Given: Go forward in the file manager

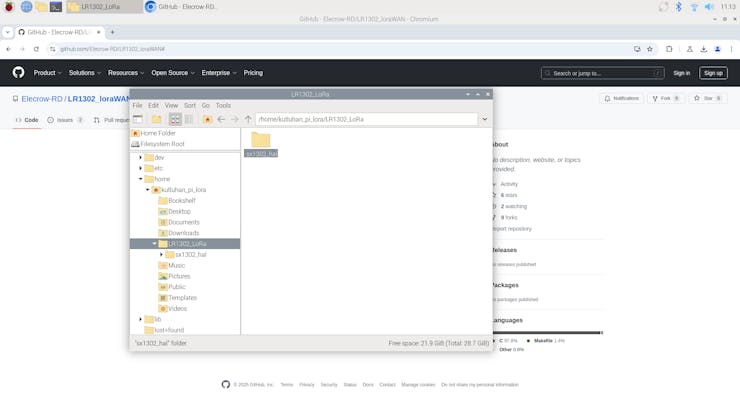Looking at the screenshot, I should pos(235,119).
